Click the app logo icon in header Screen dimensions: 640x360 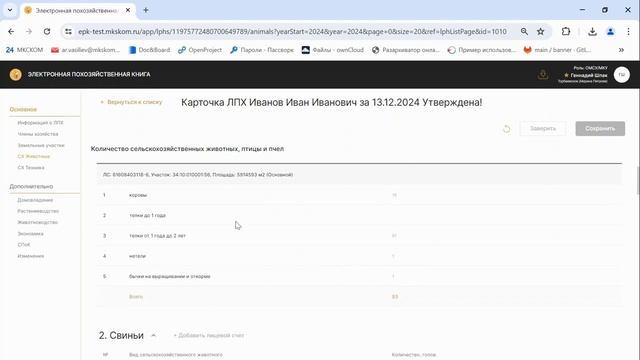click(x=16, y=74)
